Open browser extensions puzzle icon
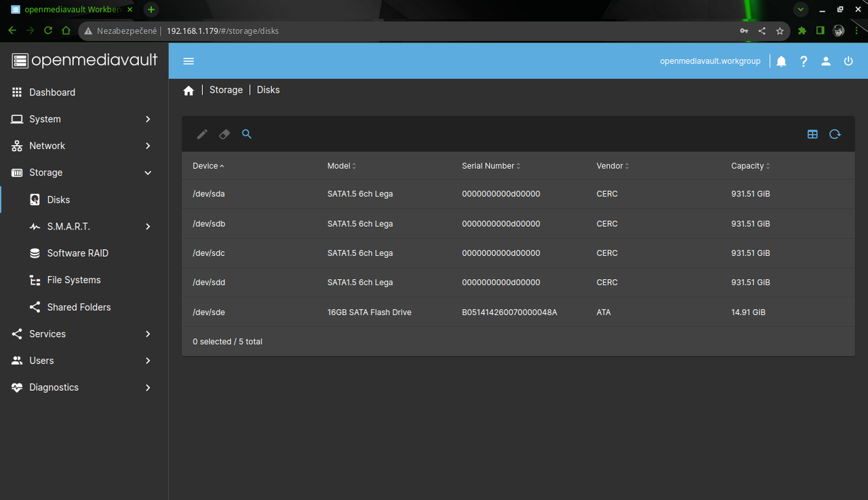868x500 pixels. pyautogui.click(x=802, y=30)
